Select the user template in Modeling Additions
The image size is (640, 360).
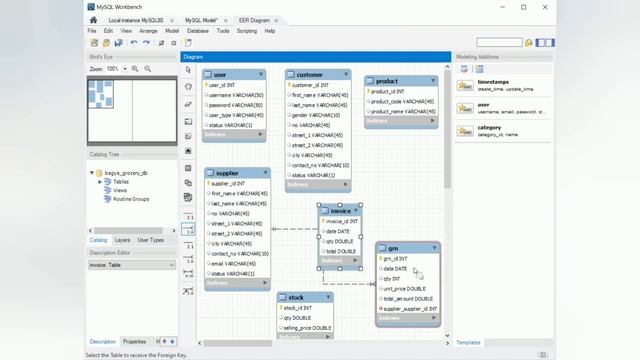click(503, 108)
